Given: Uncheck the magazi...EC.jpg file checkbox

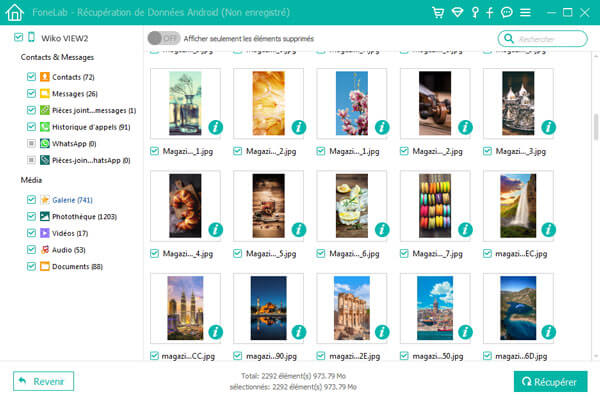Looking at the screenshot, I should [487, 253].
